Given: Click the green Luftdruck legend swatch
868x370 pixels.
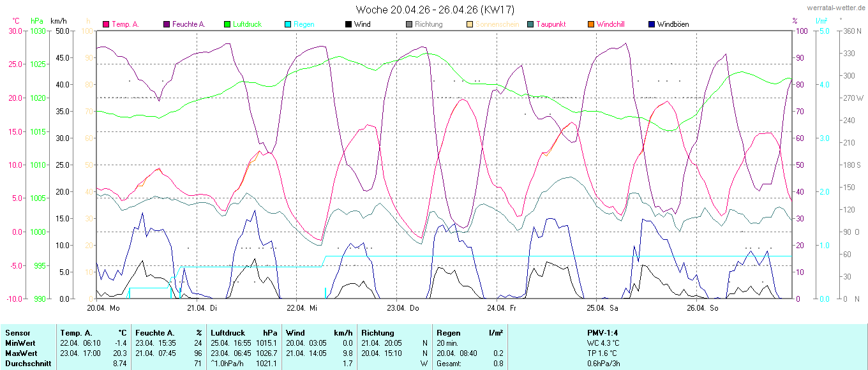Looking at the screenshot, I should (x=227, y=25).
